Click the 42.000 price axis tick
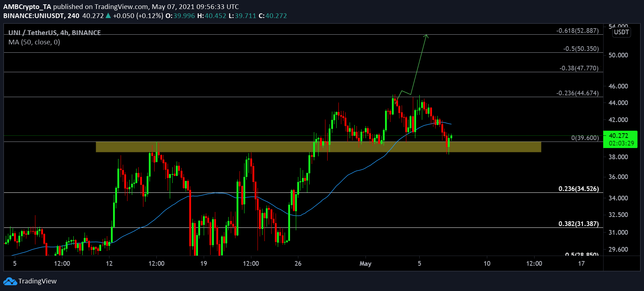The image size is (644, 291). (618, 120)
